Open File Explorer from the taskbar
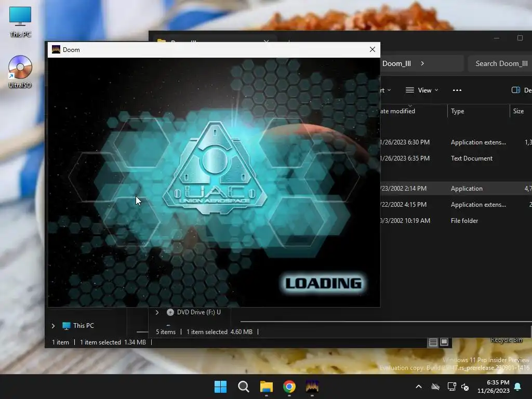532x399 pixels. click(x=267, y=387)
